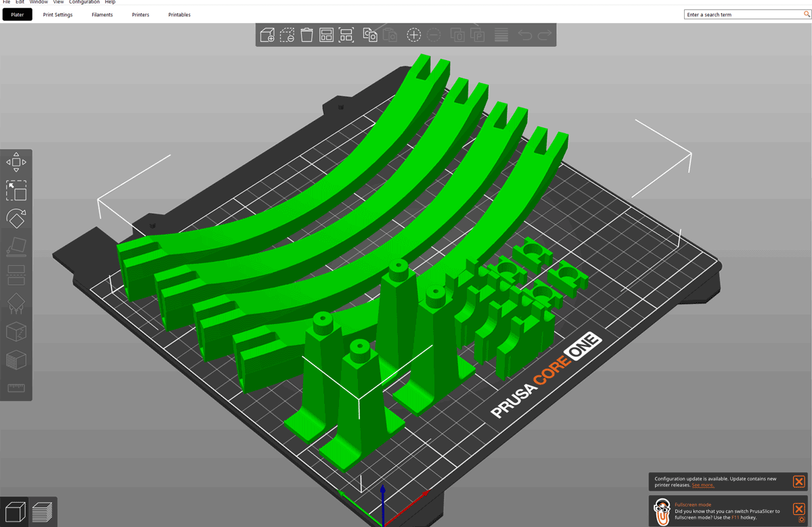Add an instance with the plus circle
This screenshot has height=527, width=812.
click(x=413, y=35)
